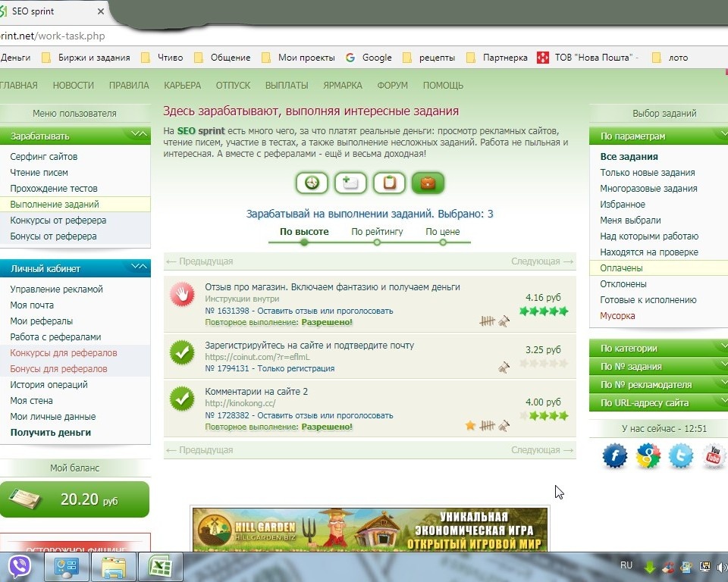Click the clock icon button above tasks
The image size is (728, 582).
pos(312,183)
